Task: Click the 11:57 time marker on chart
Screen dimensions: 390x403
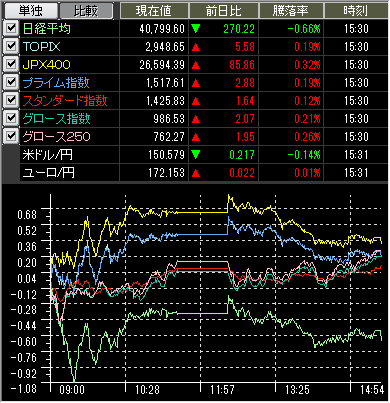Action: [222, 390]
